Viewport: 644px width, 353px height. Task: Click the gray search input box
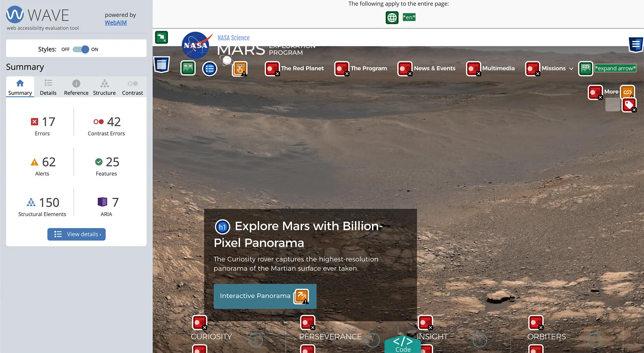pyautogui.click(x=612, y=104)
